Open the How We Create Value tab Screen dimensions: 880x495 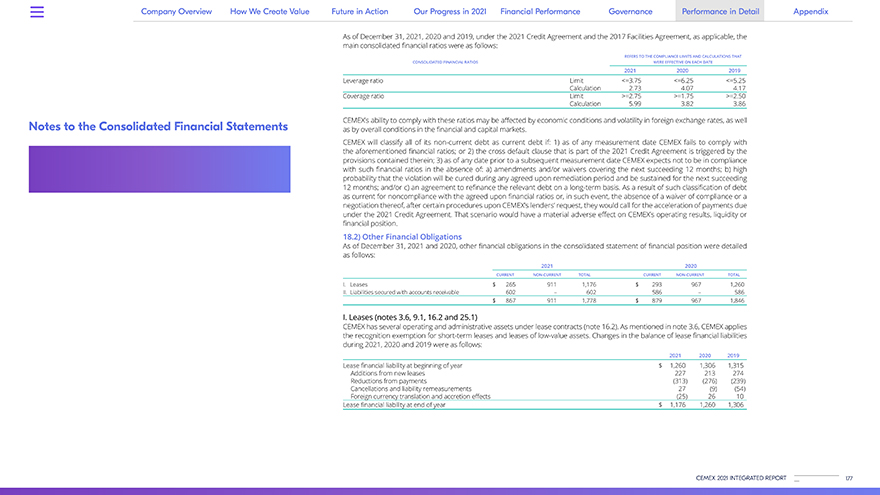(271, 11)
